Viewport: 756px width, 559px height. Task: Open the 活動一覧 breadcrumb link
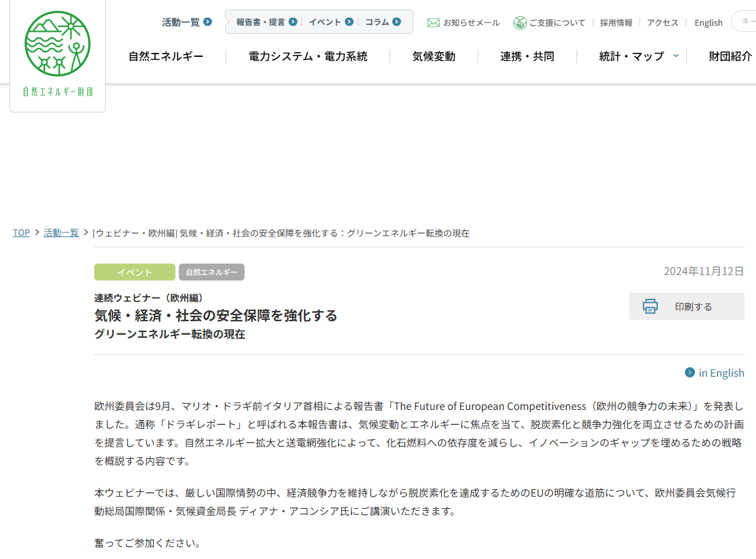pyautogui.click(x=61, y=232)
